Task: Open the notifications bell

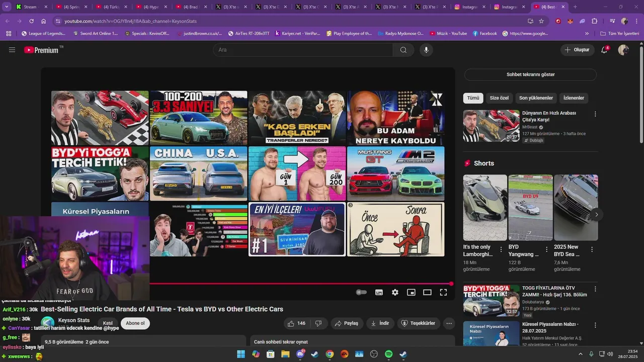Action: [x=604, y=50]
